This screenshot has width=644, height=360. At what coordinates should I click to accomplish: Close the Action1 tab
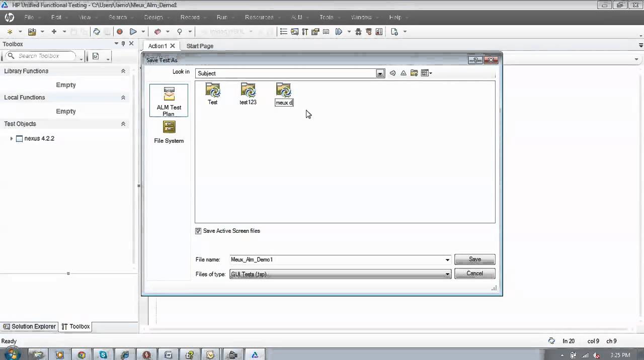click(x=173, y=46)
